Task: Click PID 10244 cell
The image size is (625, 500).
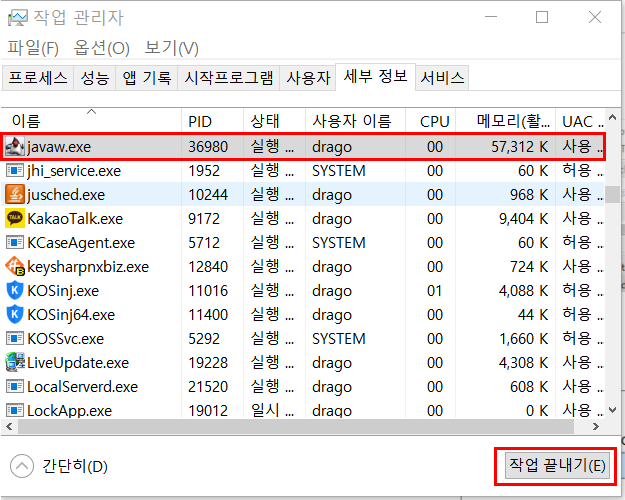Action: click(208, 195)
